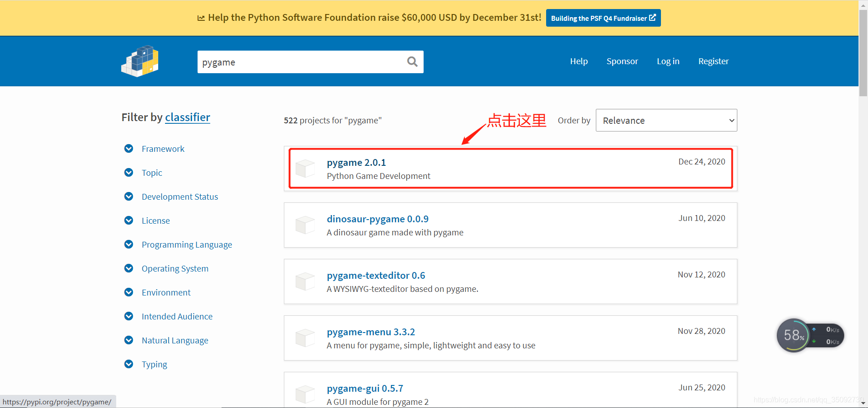Open the Sponsor page
Screen dimensions: 868x408
tap(622, 61)
